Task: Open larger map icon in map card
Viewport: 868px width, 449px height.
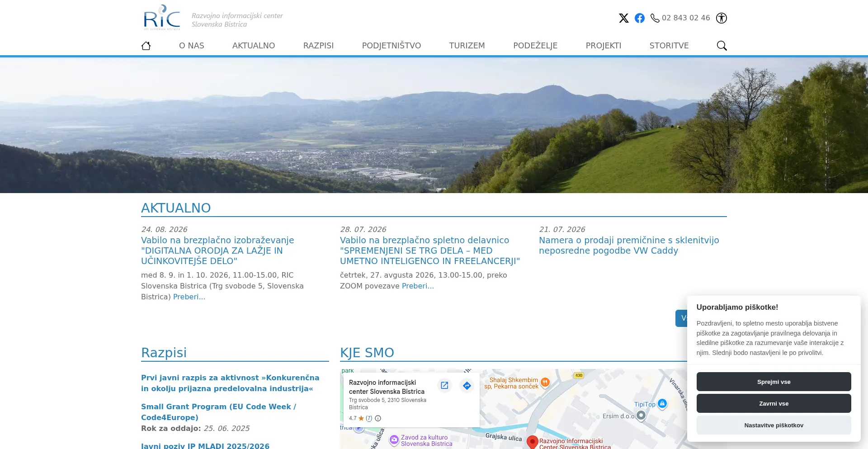Action: [x=444, y=385]
